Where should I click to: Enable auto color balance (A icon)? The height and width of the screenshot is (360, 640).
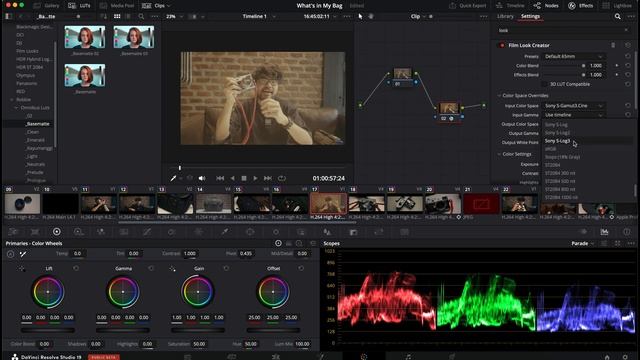tap(10, 254)
